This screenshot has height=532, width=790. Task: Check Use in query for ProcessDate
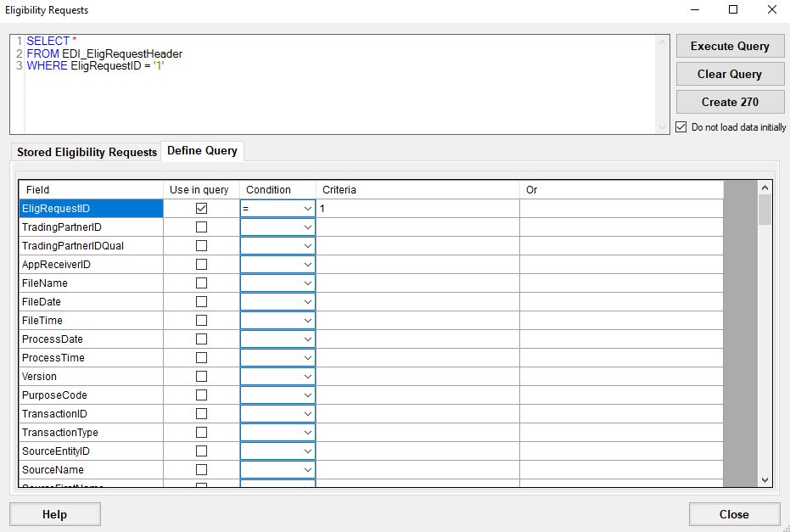tap(202, 339)
